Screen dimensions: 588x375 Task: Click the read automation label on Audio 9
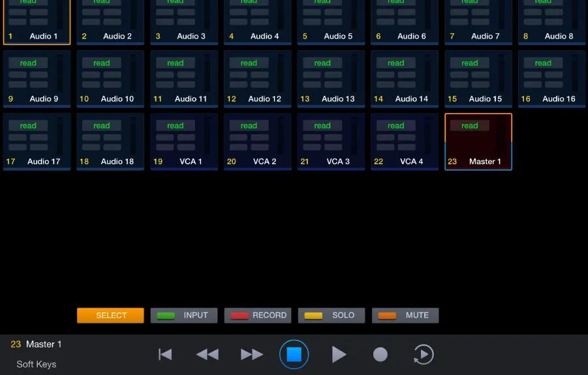click(x=28, y=63)
